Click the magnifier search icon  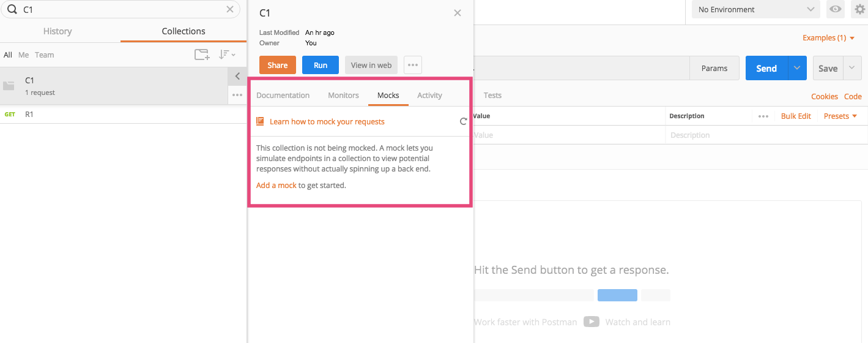[x=12, y=9]
